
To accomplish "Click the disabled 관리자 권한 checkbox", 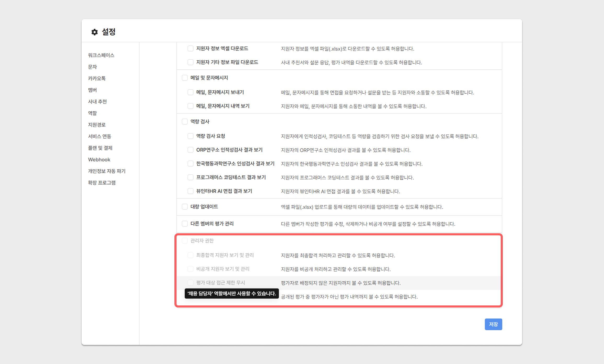I will coord(185,241).
